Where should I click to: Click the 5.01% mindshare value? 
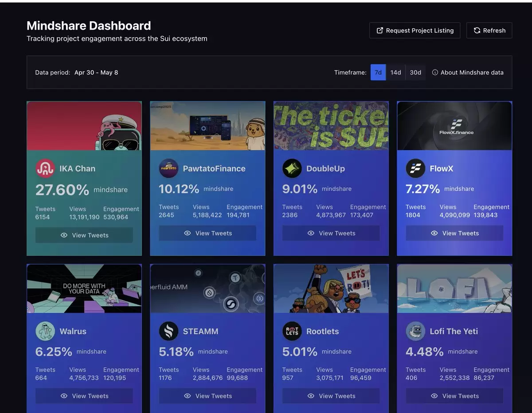point(300,351)
